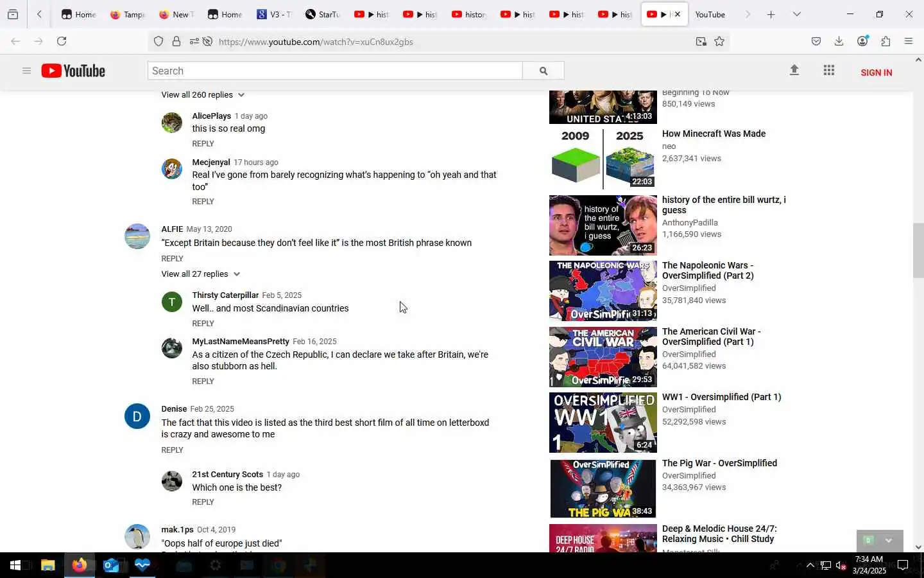This screenshot has height=578, width=924.
Task: Open the Windows notification center icon
Action: pos(903,566)
